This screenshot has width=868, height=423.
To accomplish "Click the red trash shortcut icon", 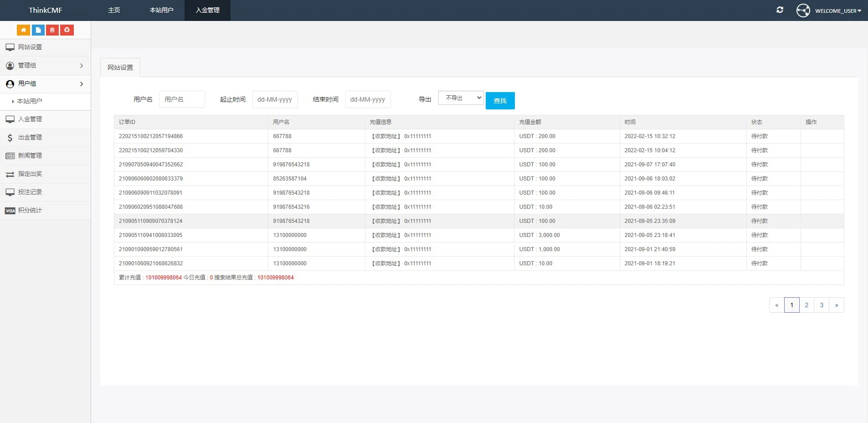I will [x=52, y=30].
